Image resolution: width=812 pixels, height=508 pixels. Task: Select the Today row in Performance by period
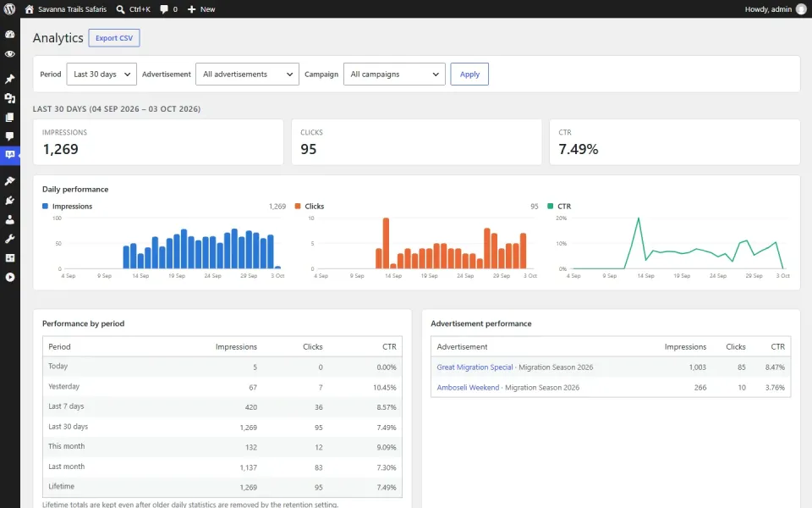coord(222,367)
